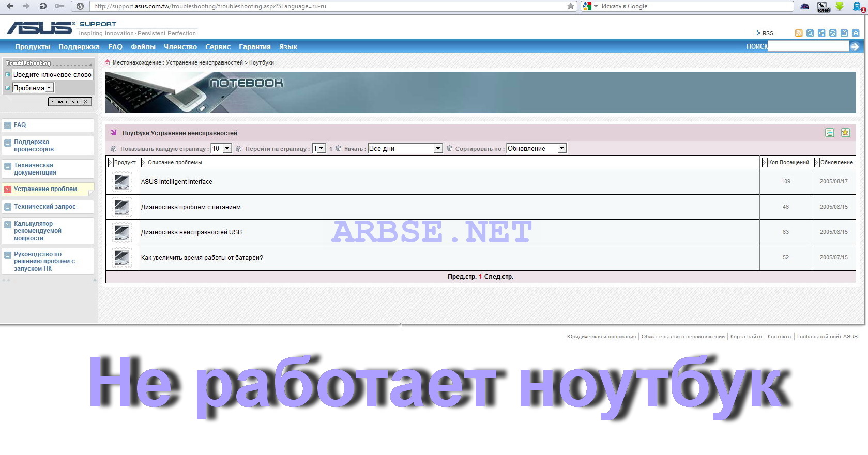The image size is (868, 455).
Task: Click the product icon for USB diagnostics row
Action: 122,232
